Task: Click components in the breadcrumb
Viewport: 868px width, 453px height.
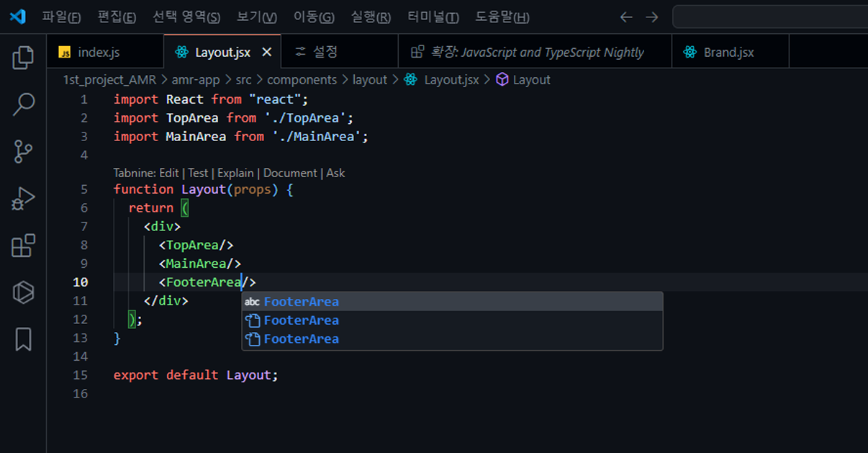Action: (x=302, y=80)
